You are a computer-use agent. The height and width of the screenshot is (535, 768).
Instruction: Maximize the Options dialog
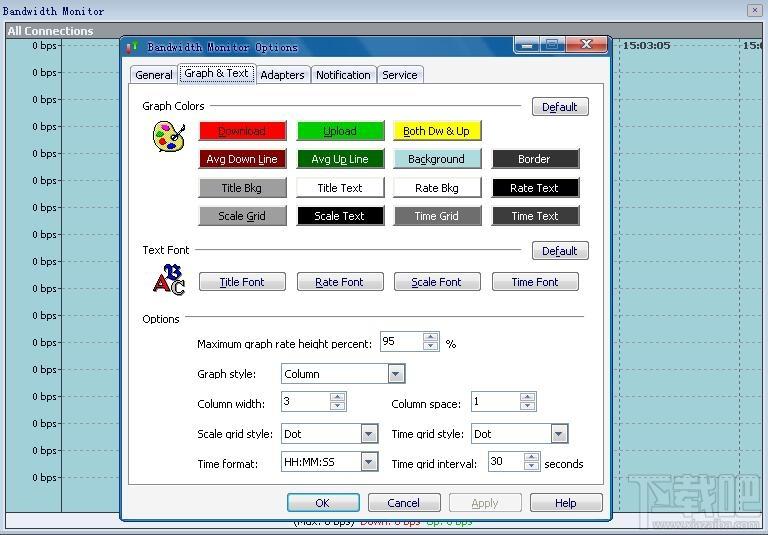[x=552, y=45]
